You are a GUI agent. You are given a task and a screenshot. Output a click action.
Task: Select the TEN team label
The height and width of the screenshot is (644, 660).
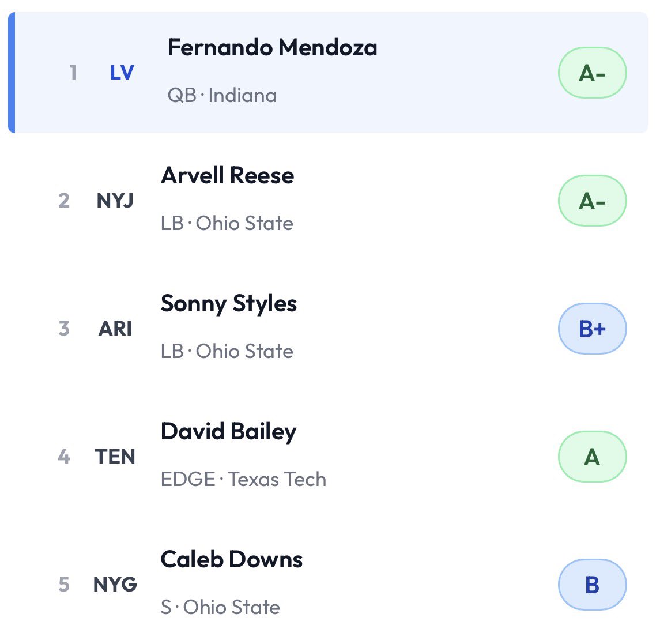115,456
